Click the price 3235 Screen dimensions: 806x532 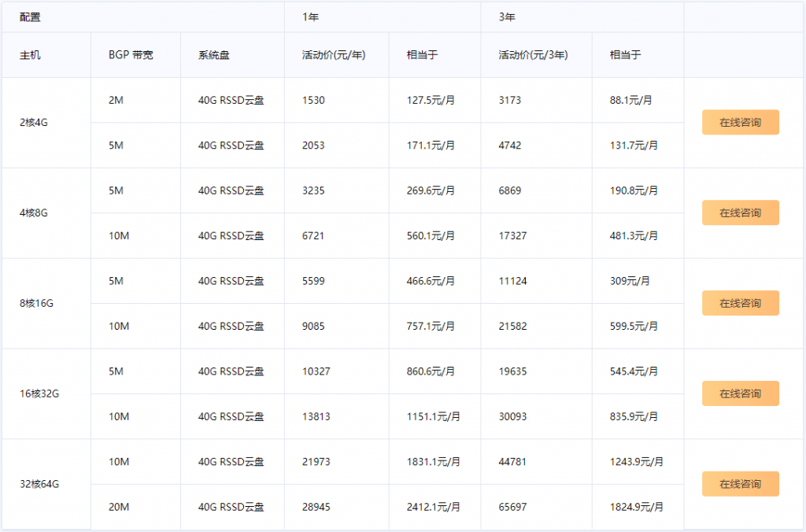[x=313, y=190]
